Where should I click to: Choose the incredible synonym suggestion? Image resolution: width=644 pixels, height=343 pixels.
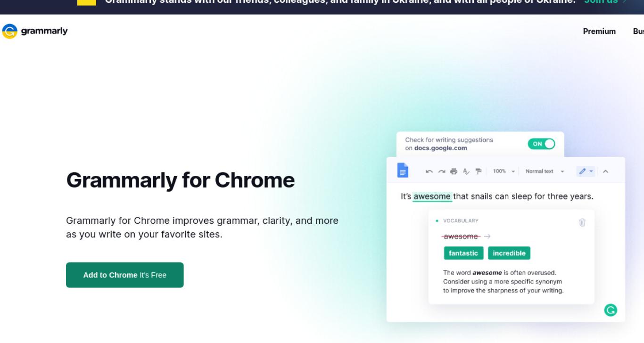[x=509, y=253]
